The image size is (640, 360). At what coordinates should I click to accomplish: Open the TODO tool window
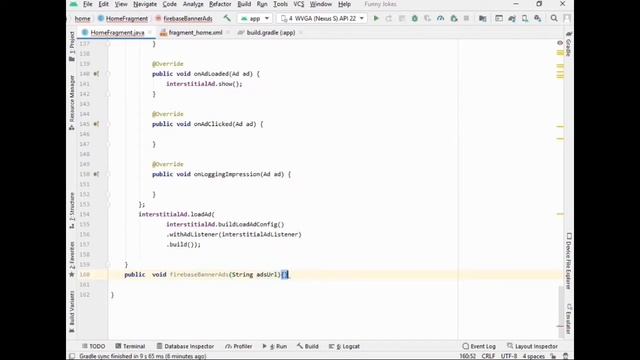pyautogui.click(x=93, y=346)
